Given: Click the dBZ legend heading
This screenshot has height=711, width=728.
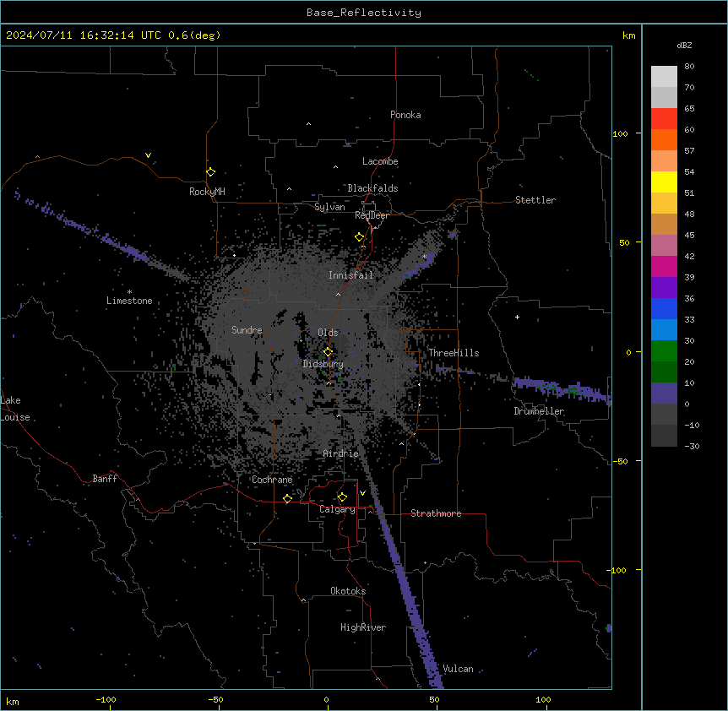Looking at the screenshot, I should (684, 46).
